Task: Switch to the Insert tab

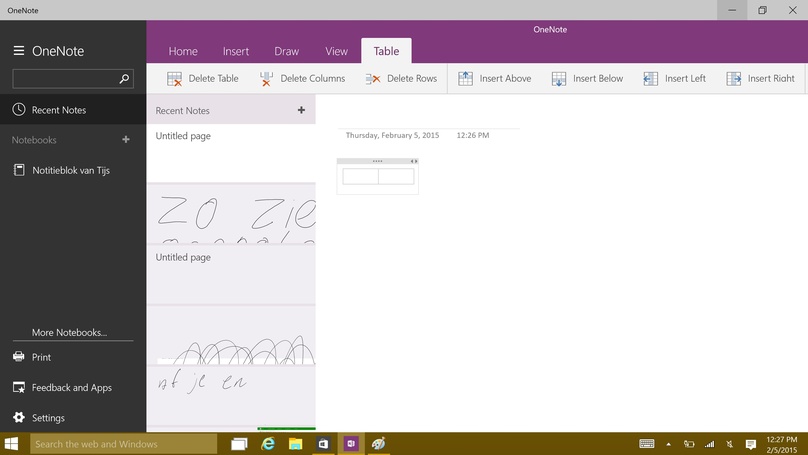Action: [235, 51]
